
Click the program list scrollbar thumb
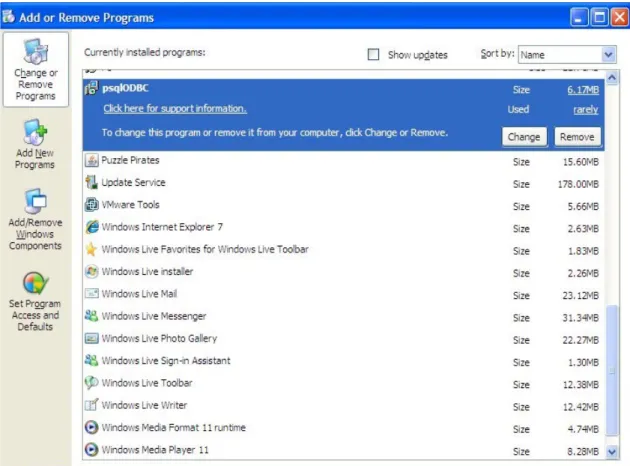(612, 371)
